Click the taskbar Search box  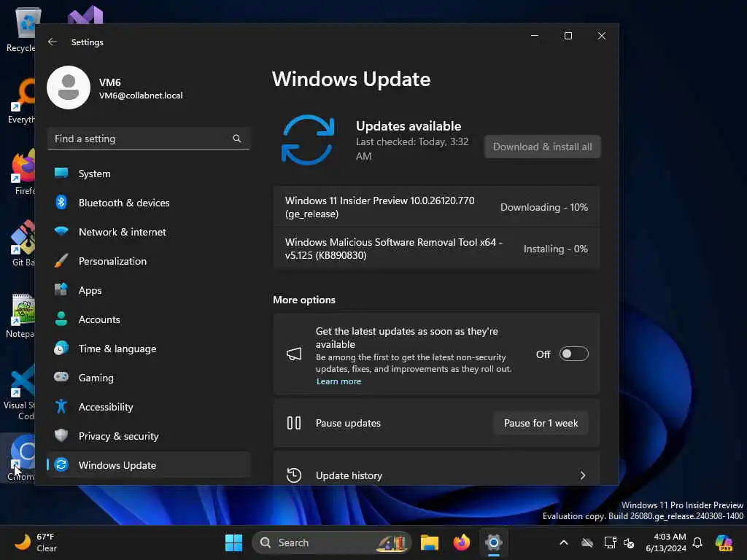332,542
